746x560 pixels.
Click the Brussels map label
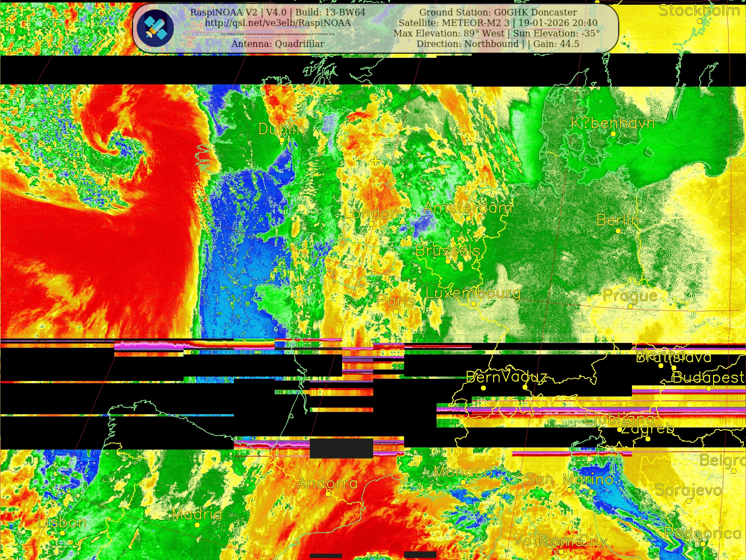[x=448, y=250]
